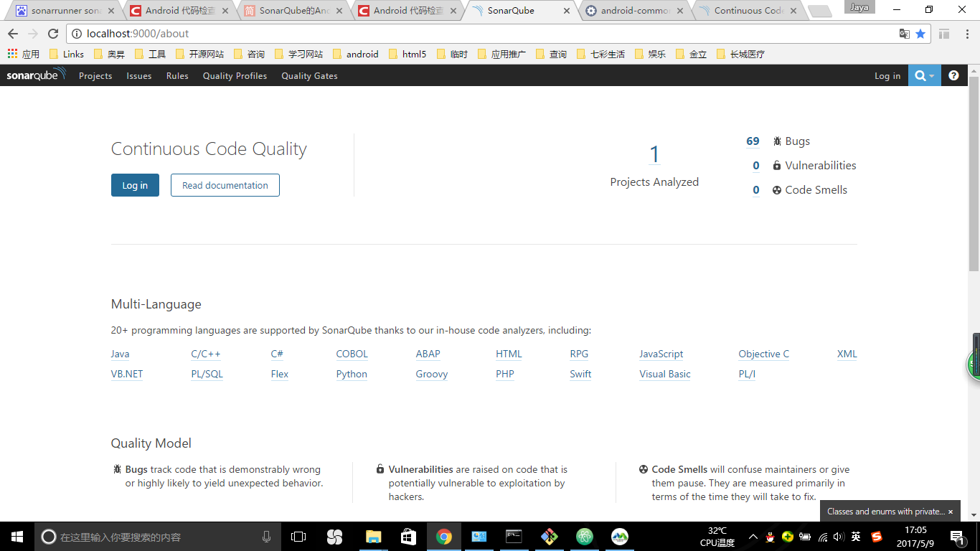Click the Task View icon on taskbar
Screen dimensions: 980x551
tap(298, 537)
